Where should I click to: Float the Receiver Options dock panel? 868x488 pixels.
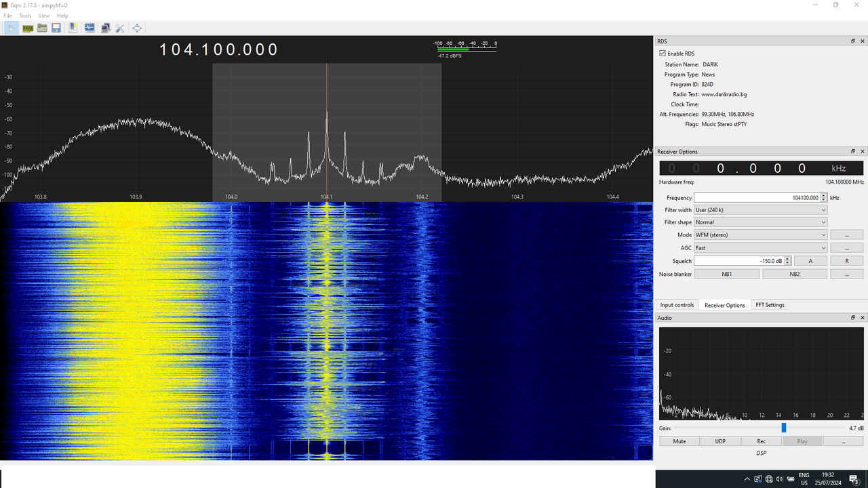tap(853, 152)
